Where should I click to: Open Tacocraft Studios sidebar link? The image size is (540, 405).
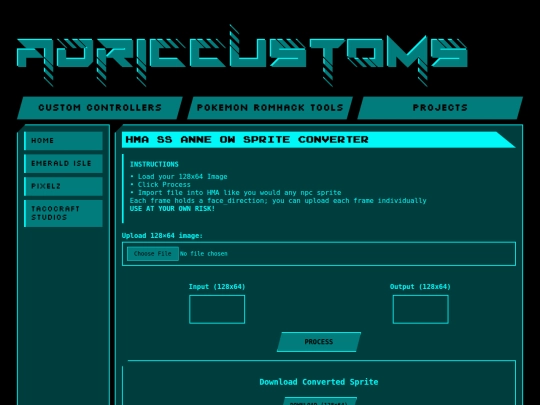coord(63,213)
